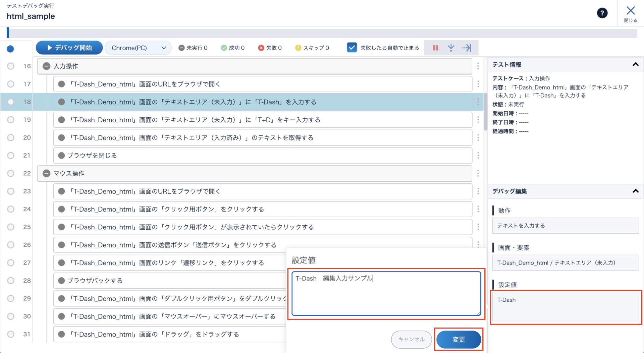Click the 設定値 popup text area

pyautogui.click(x=386, y=294)
